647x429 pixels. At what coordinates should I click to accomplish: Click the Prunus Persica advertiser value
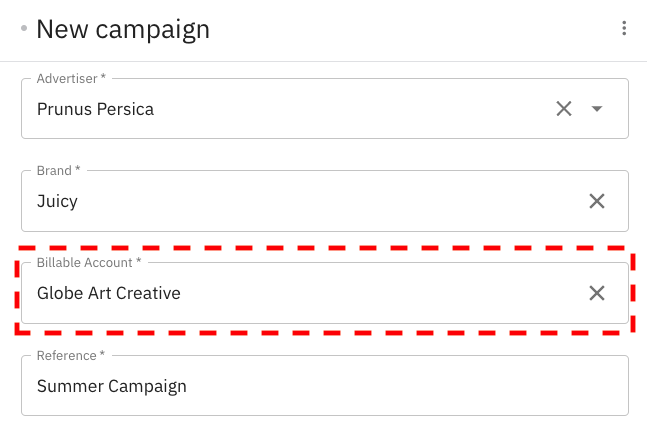click(x=95, y=109)
